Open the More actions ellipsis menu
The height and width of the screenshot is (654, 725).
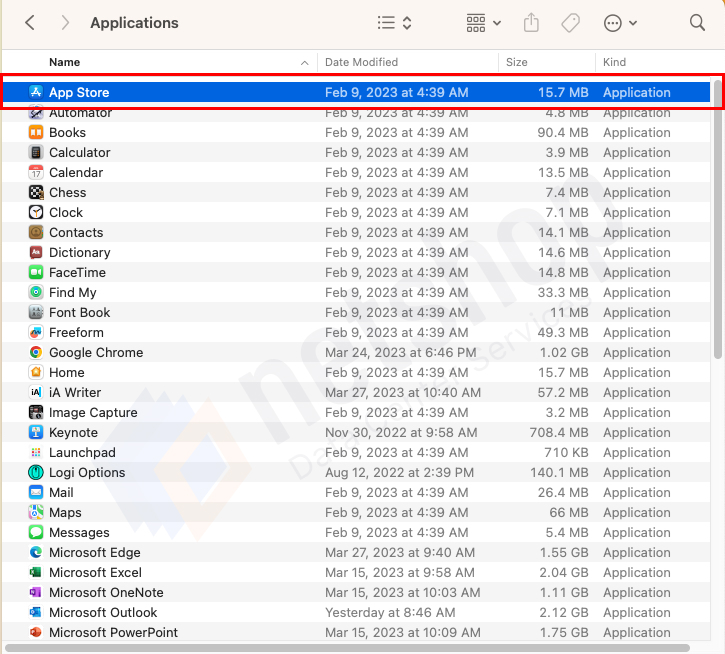pyautogui.click(x=620, y=23)
